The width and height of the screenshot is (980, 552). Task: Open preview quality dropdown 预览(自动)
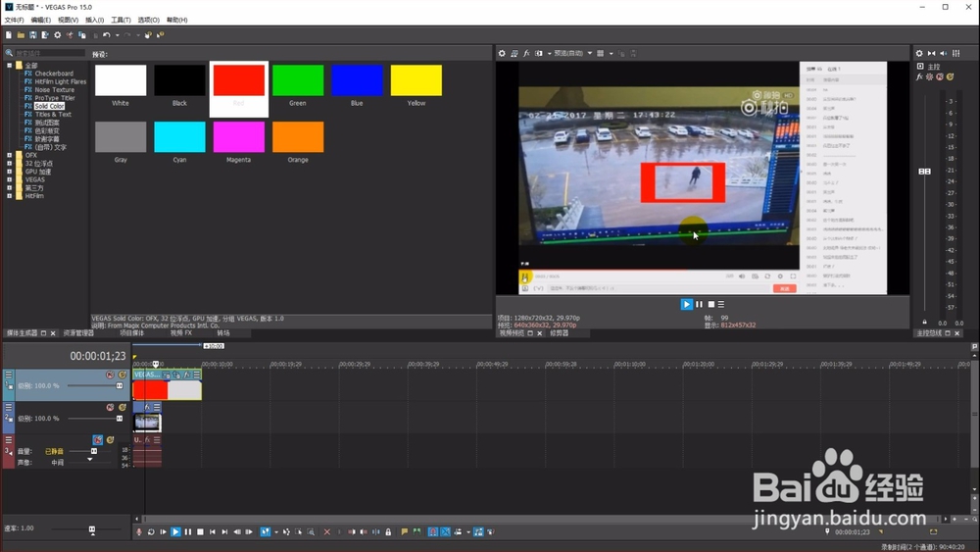pyautogui.click(x=572, y=54)
